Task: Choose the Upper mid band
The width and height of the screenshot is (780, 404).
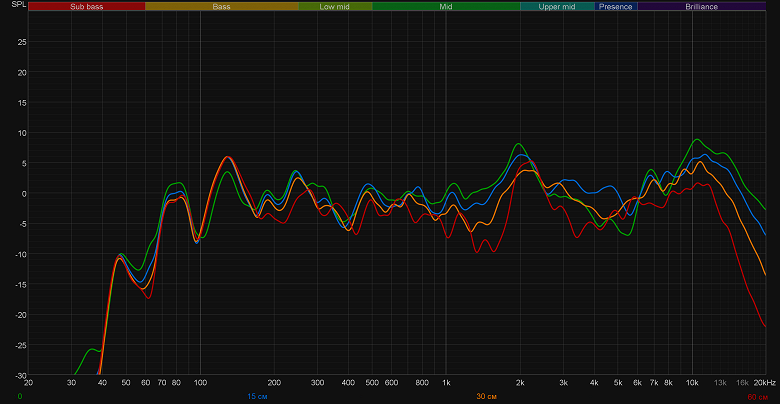Action: click(557, 6)
